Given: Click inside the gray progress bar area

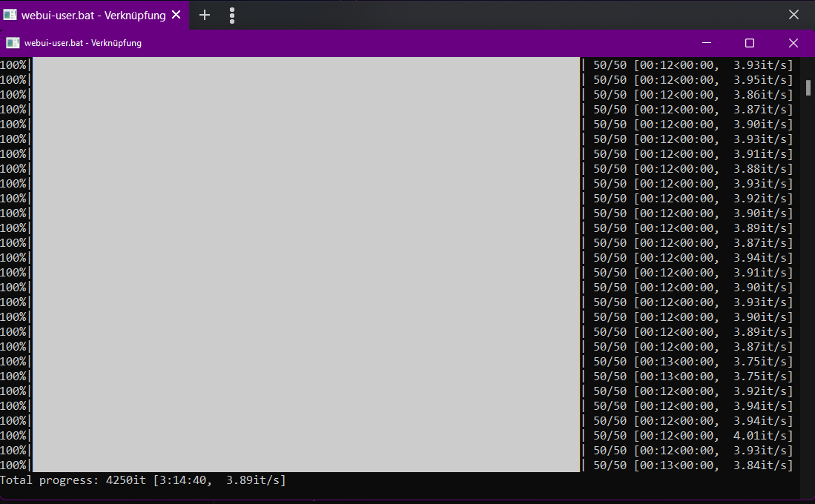Looking at the screenshot, I should 306,265.
